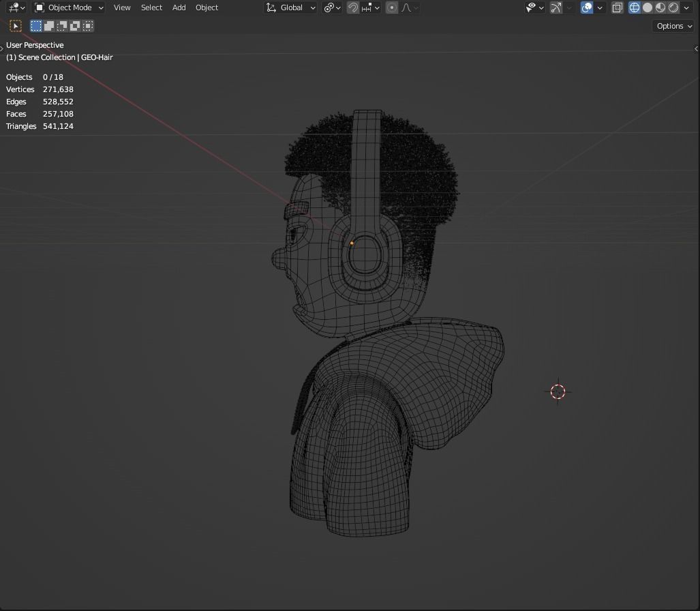Viewport: 700px width, 611px height.
Task: Open the View menu
Action: tap(122, 8)
